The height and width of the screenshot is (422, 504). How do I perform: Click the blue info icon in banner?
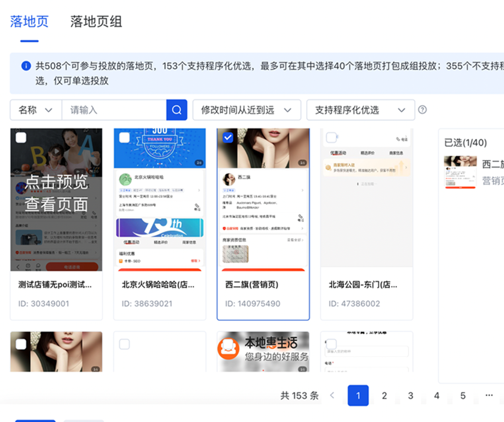tap(26, 66)
